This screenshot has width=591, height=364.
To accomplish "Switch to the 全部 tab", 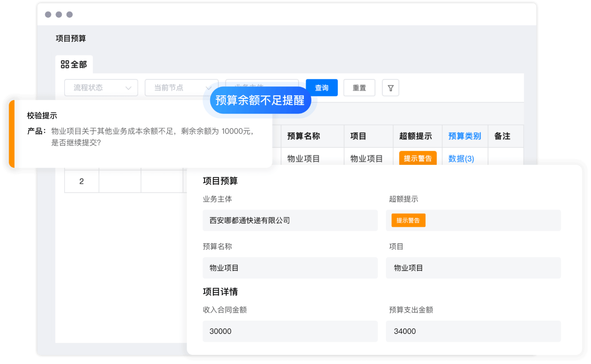I will pos(74,64).
